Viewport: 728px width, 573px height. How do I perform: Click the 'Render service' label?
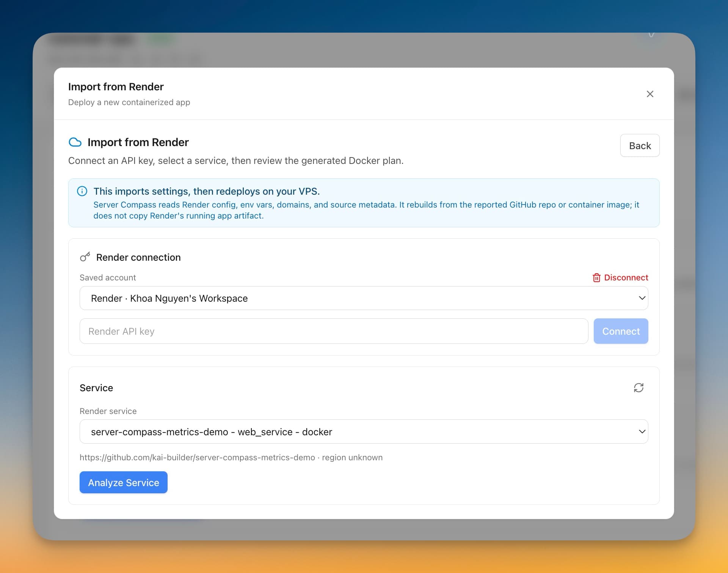pos(108,411)
